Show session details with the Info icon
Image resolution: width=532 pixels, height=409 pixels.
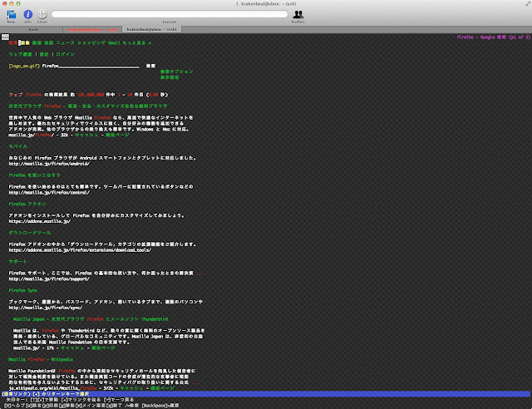[27, 14]
